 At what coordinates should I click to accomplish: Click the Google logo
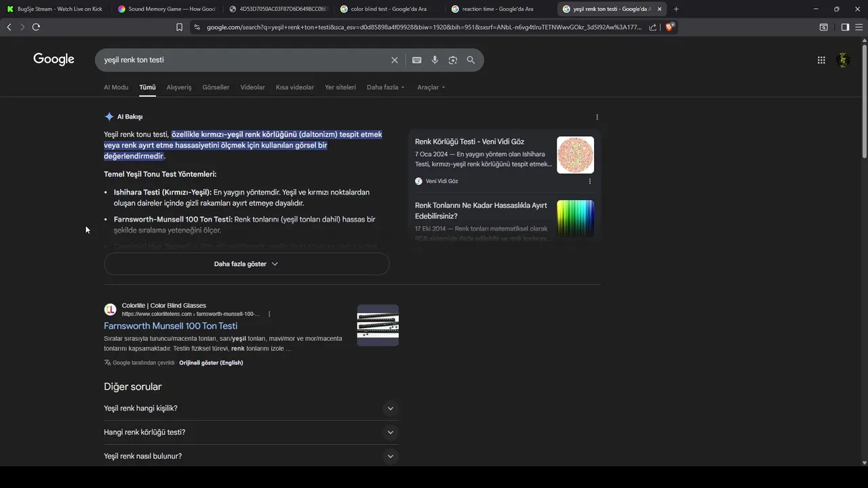pyautogui.click(x=54, y=60)
